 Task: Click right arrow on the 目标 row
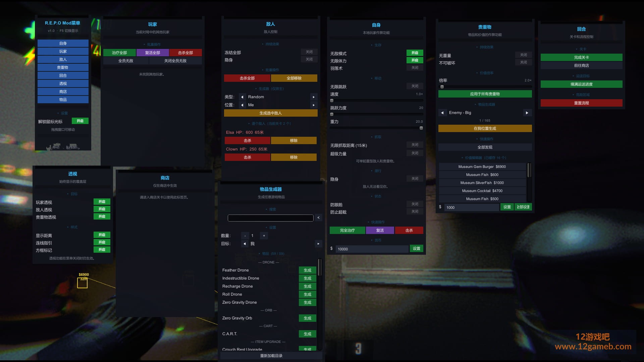(318, 244)
